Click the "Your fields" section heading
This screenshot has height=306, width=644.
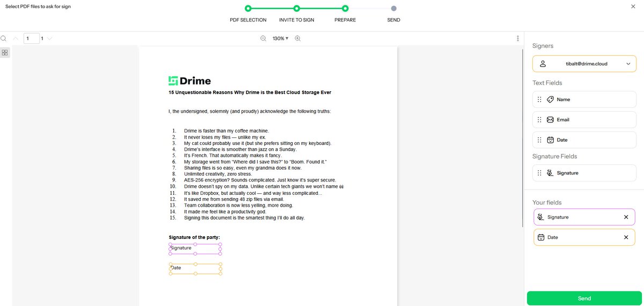click(547, 202)
